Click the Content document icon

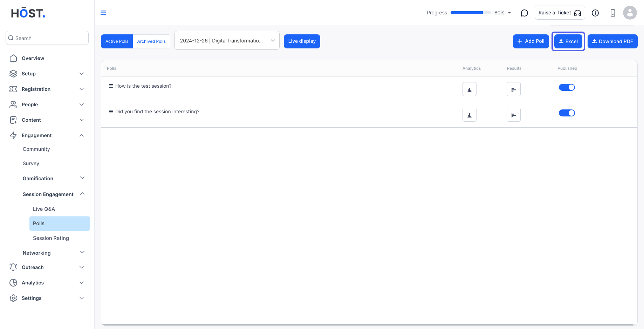[x=13, y=120]
